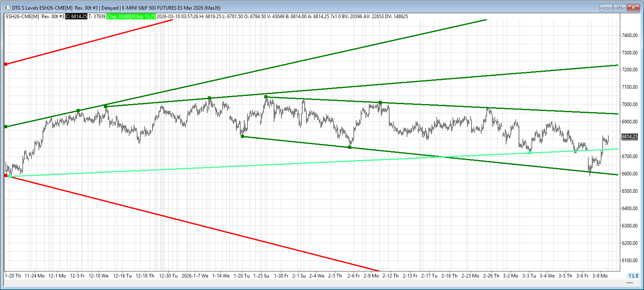Minimize the DTG S Levels chart window
The width and height of the screenshot is (644, 290).
(606, 8)
